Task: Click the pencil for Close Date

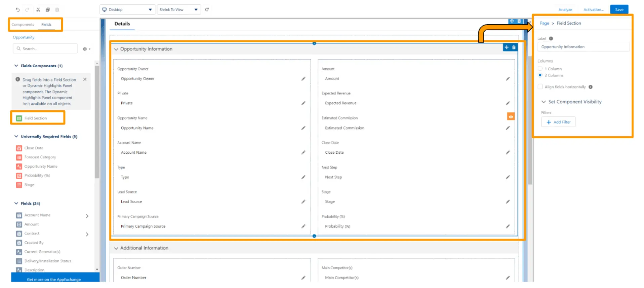Action: click(508, 152)
